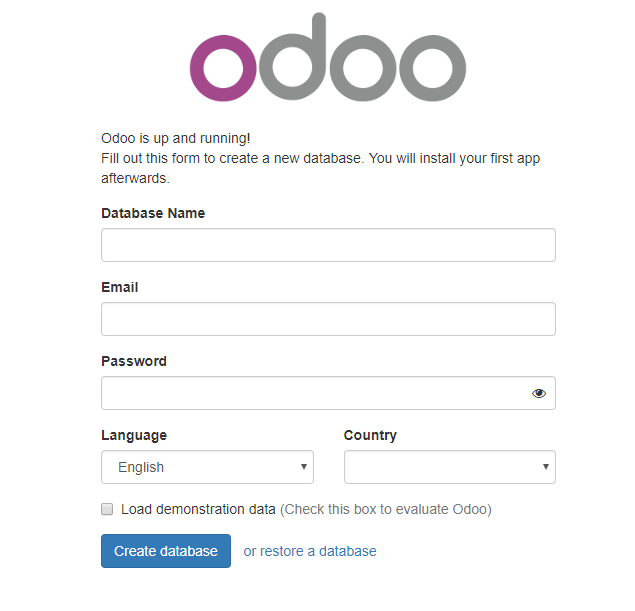Viewport: 635px width, 611px height.
Task: Click the arrow on the Language select
Action: coord(304,467)
